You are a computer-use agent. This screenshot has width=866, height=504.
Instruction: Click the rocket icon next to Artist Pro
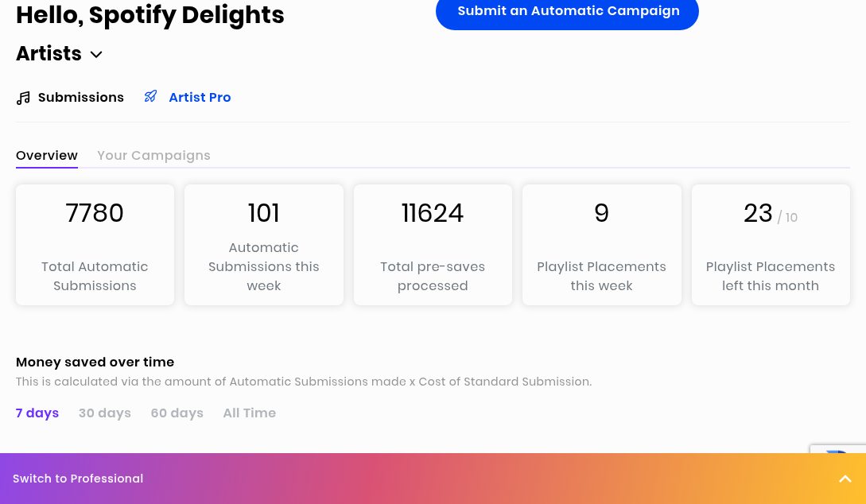click(150, 96)
